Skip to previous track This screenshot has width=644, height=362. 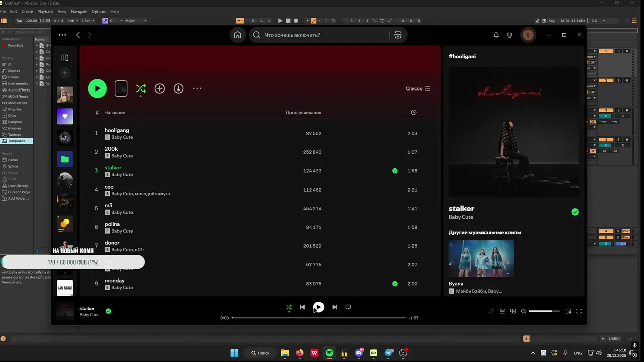(302, 307)
